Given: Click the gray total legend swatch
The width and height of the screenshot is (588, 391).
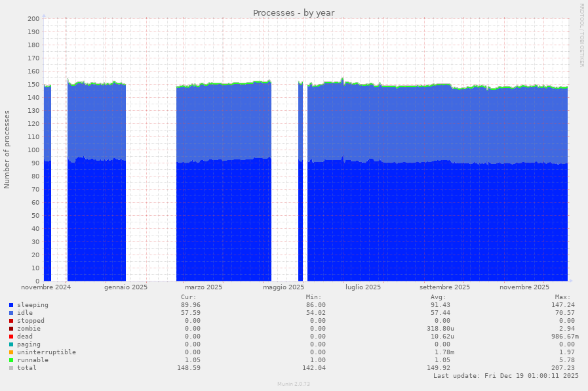Looking at the screenshot, I should (11, 368).
